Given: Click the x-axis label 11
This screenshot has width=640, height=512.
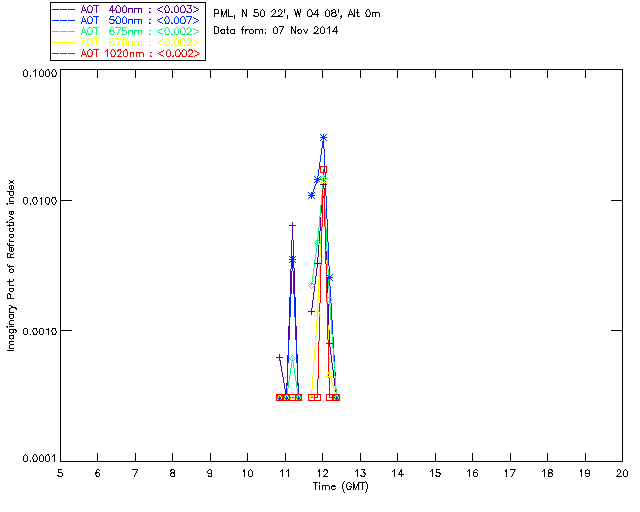Looking at the screenshot, I should [285, 473].
